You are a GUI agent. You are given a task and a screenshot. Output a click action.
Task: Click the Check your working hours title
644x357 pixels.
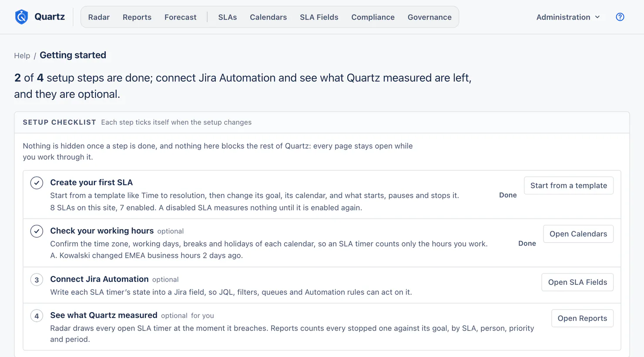coord(102,230)
